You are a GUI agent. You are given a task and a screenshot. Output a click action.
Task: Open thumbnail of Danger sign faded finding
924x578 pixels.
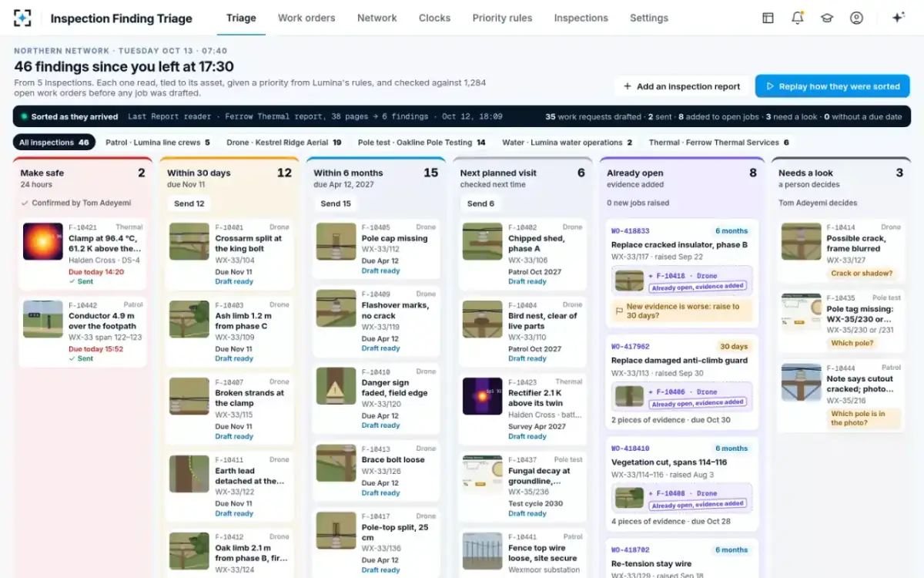coord(336,386)
